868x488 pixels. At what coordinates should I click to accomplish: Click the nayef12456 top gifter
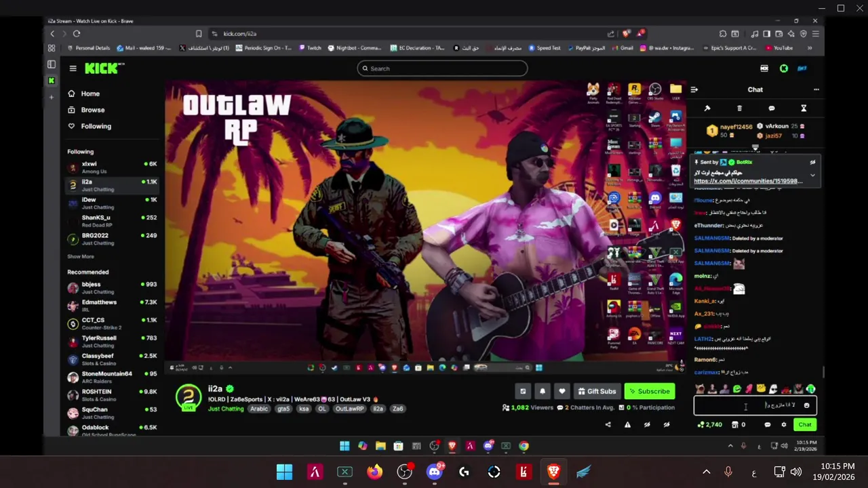[x=730, y=130]
